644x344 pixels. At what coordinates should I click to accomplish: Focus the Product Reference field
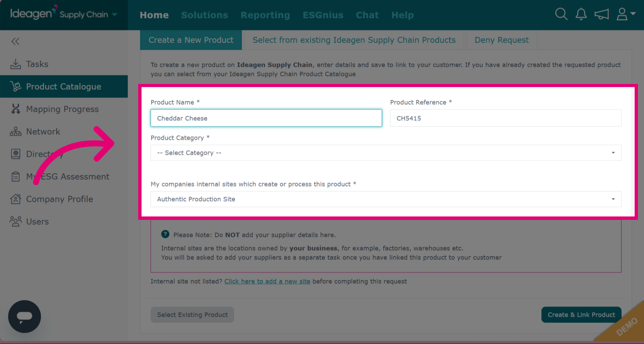505,118
